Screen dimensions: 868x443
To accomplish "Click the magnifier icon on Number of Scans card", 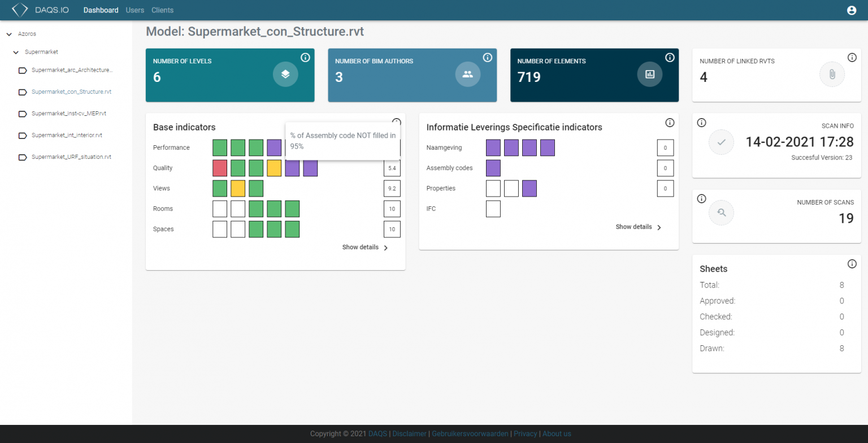I will [x=721, y=213].
